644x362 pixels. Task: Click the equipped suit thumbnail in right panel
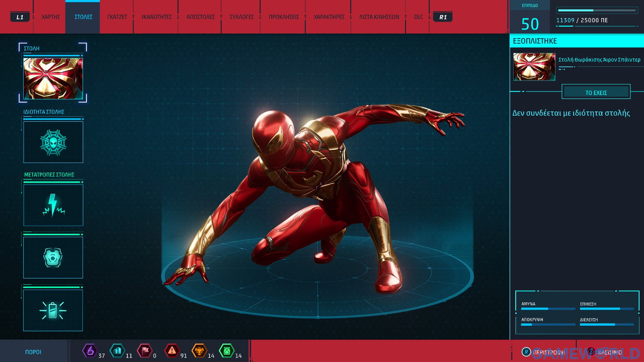coord(534,66)
